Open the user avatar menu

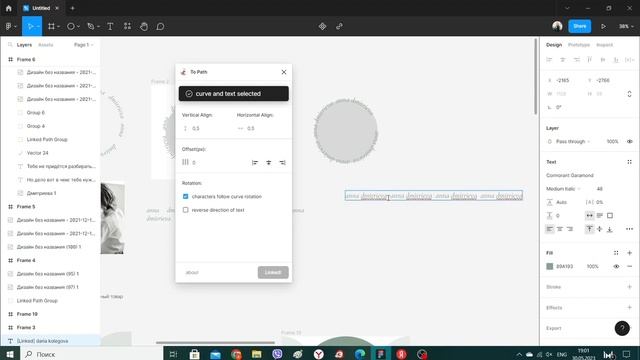pyautogui.click(x=557, y=26)
